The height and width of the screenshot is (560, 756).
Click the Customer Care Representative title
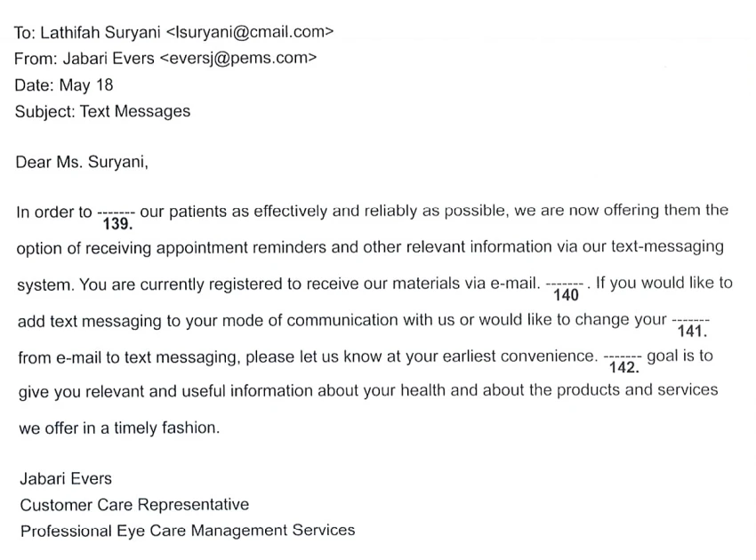click(x=134, y=505)
